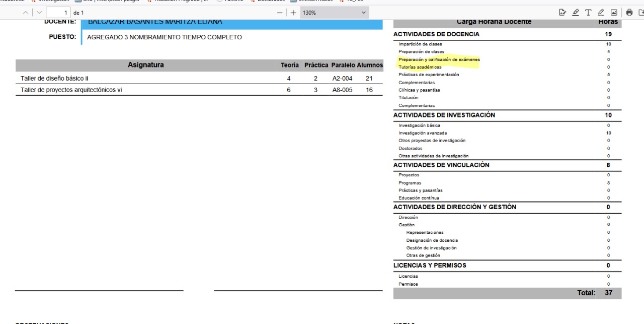This screenshot has height=324, width=644.
Task: Open the 130% zoom level dropdown
Action: pos(335,13)
